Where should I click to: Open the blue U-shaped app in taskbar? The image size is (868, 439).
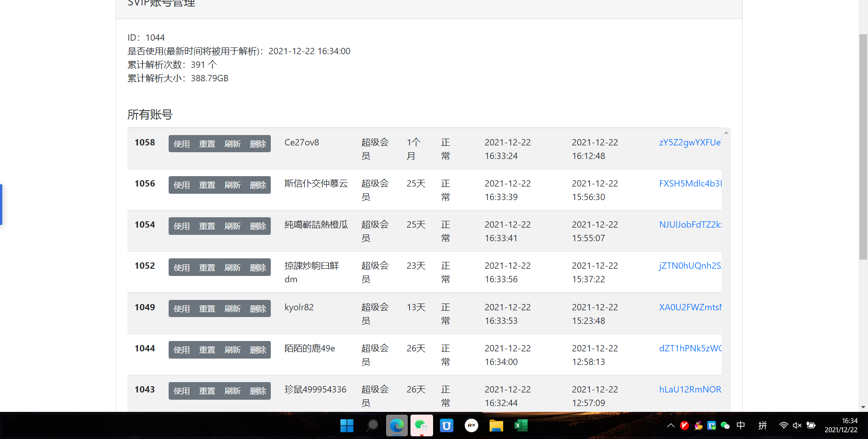[447, 425]
